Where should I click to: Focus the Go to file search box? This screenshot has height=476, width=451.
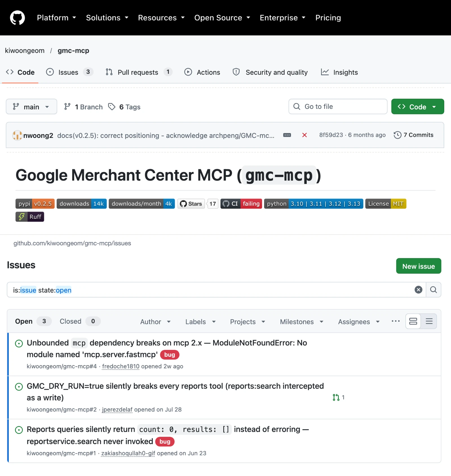pyautogui.click(x=338, y=107)
